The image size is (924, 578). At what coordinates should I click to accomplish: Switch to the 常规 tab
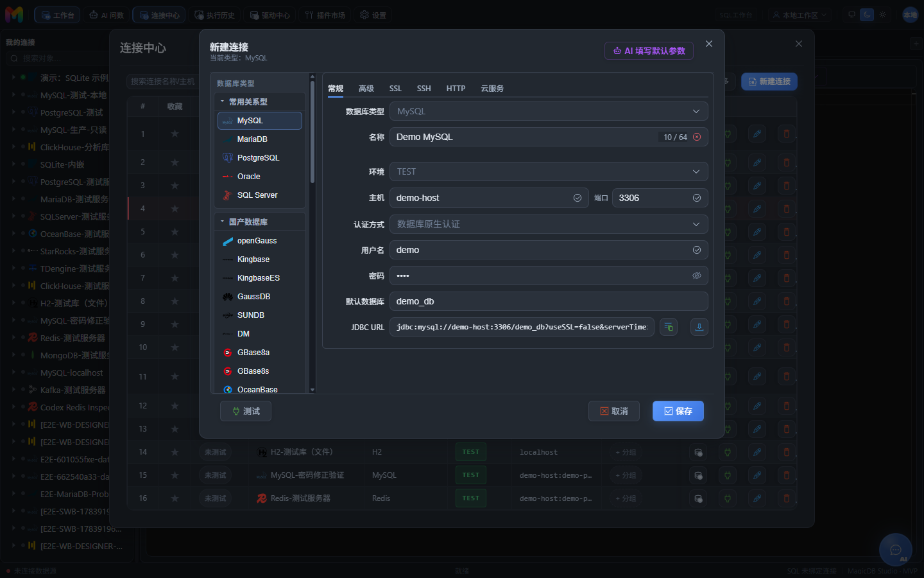[x=336, y=89]
